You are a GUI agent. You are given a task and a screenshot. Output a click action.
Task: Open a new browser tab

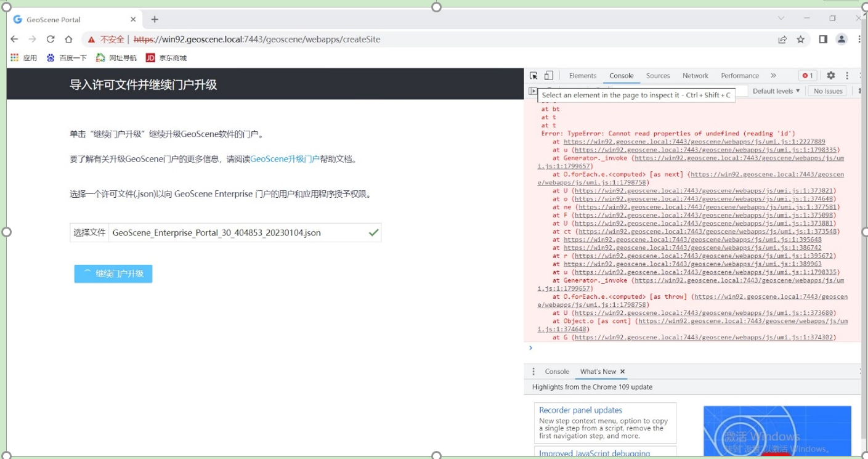[155, 19]
